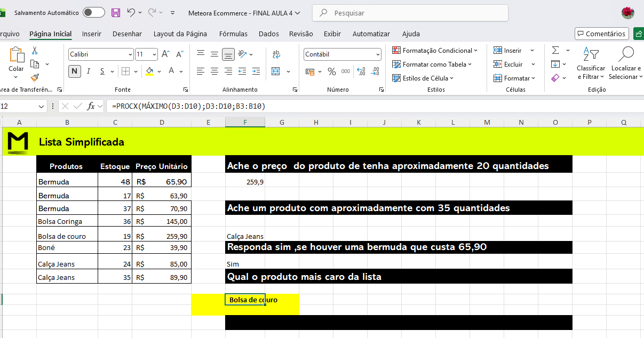Open Formatar como Tabela menu
Screen dimensions: 644x338
(x=433, y=65)
